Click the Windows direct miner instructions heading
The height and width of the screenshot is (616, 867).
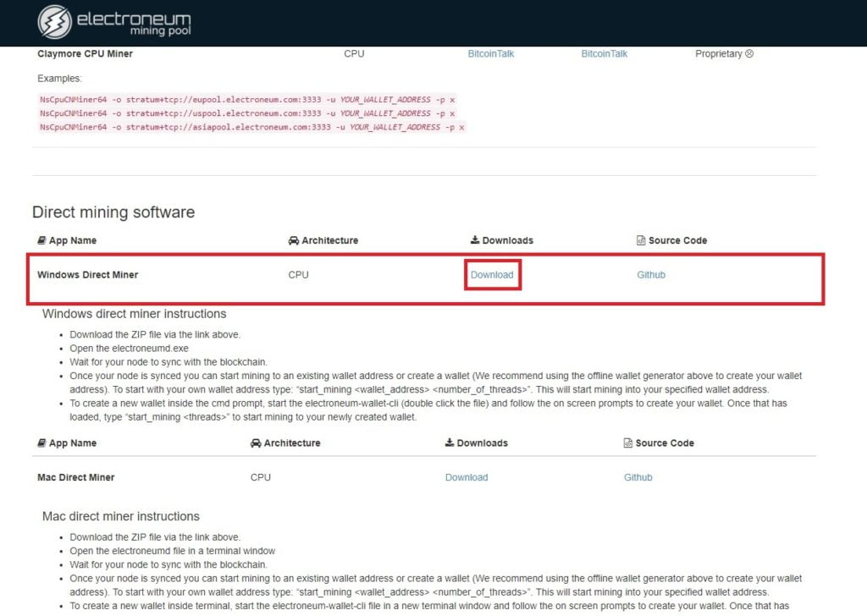click(x=135, y=314)
